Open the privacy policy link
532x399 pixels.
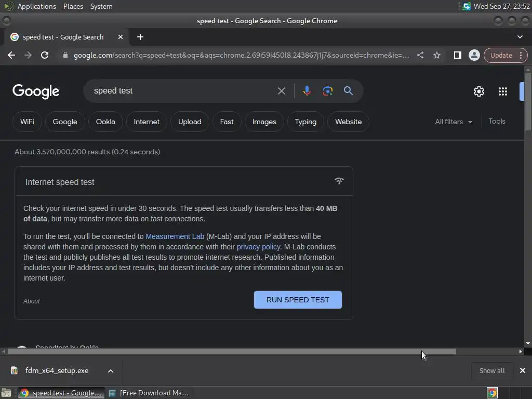[x=259, y=247]
